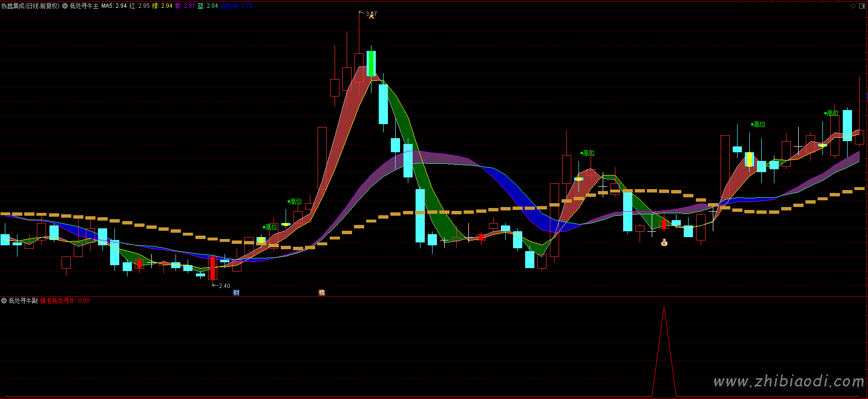This screenshot has width=868, height=399.
Task: Click the MA5: 2.94 legend value
Action: tap(113, 6)
